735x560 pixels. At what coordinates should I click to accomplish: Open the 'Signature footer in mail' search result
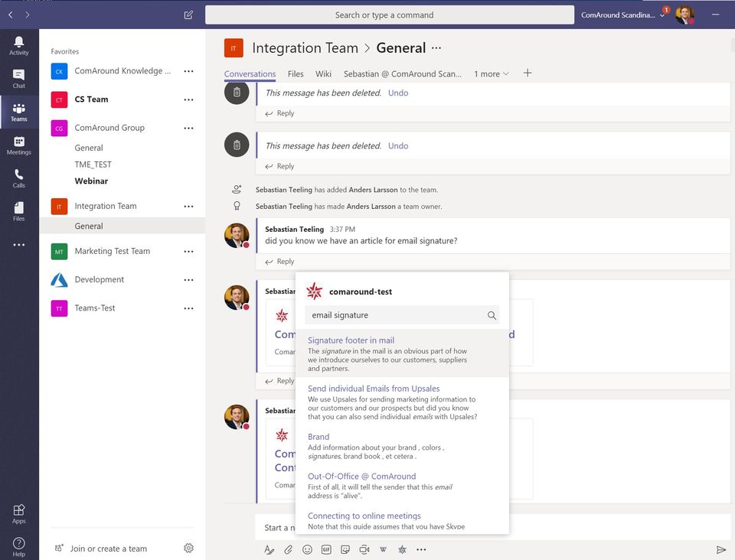pos(402,353)
